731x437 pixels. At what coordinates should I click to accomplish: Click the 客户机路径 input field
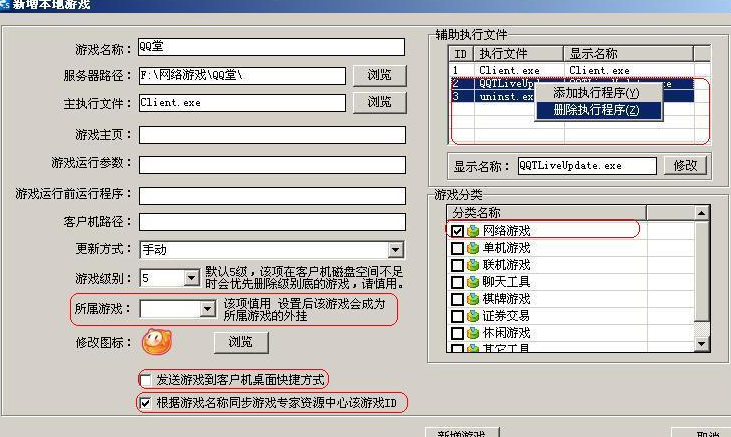click(272, 222)
